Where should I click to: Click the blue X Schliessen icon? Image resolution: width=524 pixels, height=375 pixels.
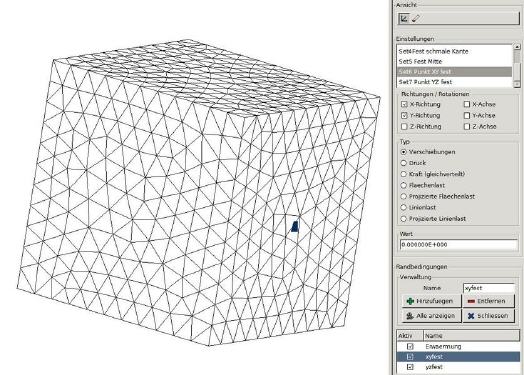(x=471, y=316)
